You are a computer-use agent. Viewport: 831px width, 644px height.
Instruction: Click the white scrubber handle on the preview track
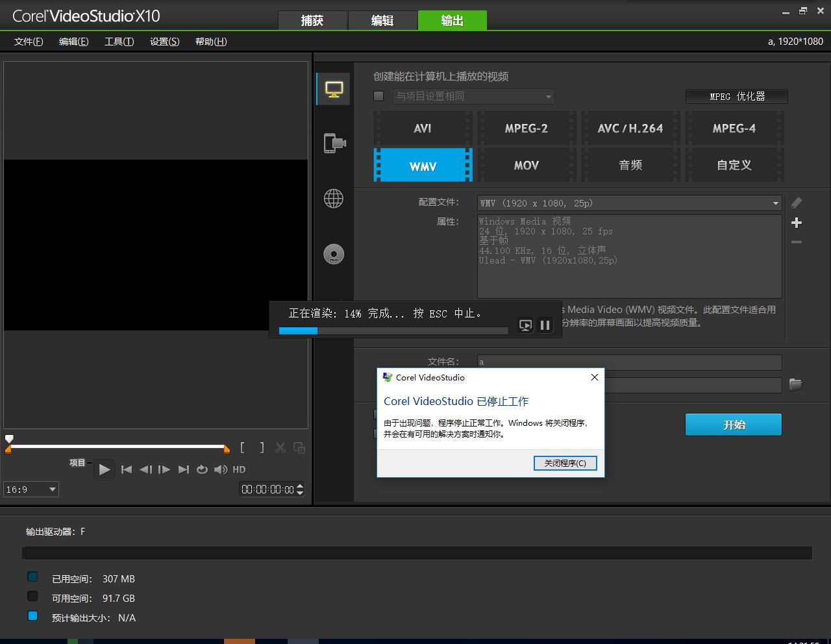pyautogui.click(x=9, y=439)
